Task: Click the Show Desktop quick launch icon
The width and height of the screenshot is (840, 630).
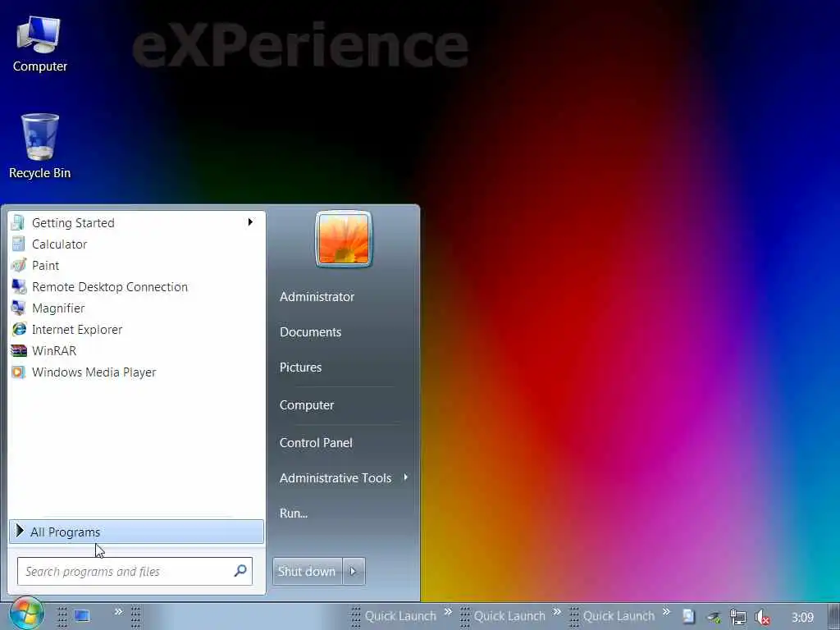Action: coord(82,616)
